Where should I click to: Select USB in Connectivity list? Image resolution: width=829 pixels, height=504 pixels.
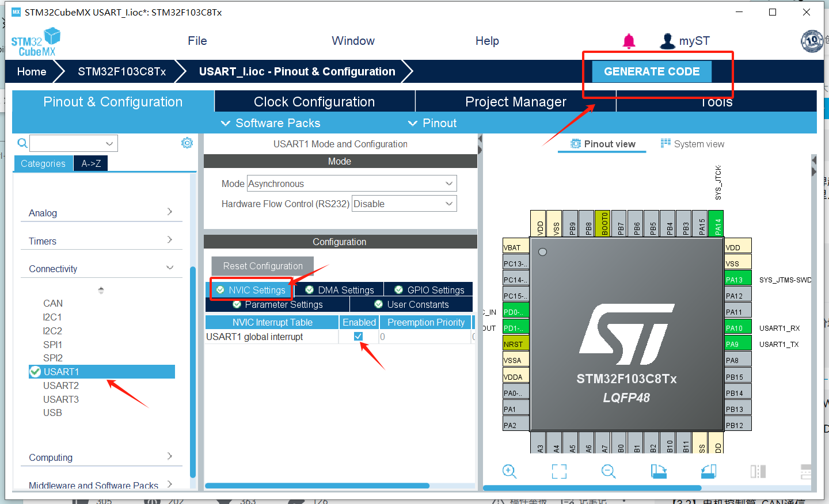[x=52, y=413]
